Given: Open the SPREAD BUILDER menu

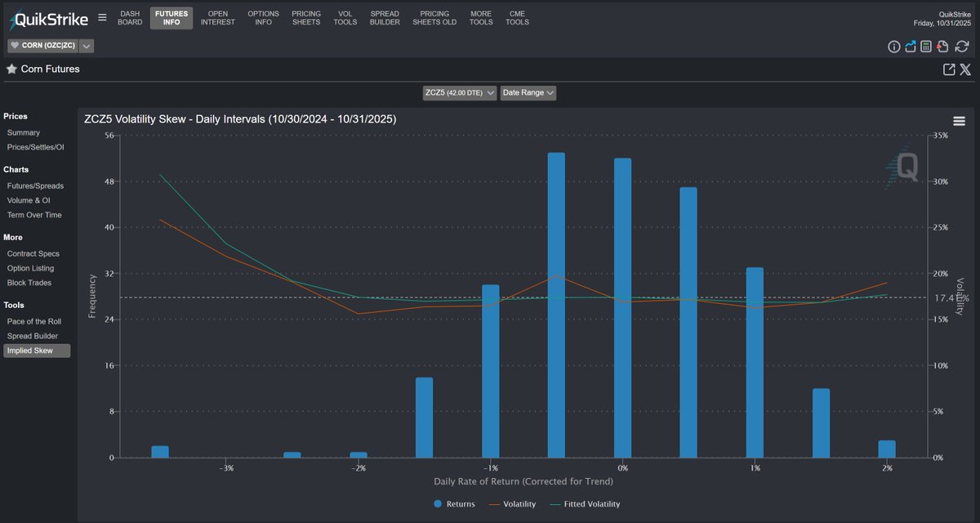Looking at the screenshot, I should click(385, 17).
